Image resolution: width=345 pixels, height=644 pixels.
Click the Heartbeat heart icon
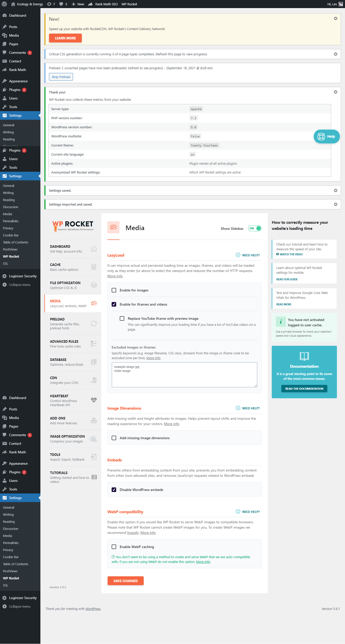pos(94,400)
